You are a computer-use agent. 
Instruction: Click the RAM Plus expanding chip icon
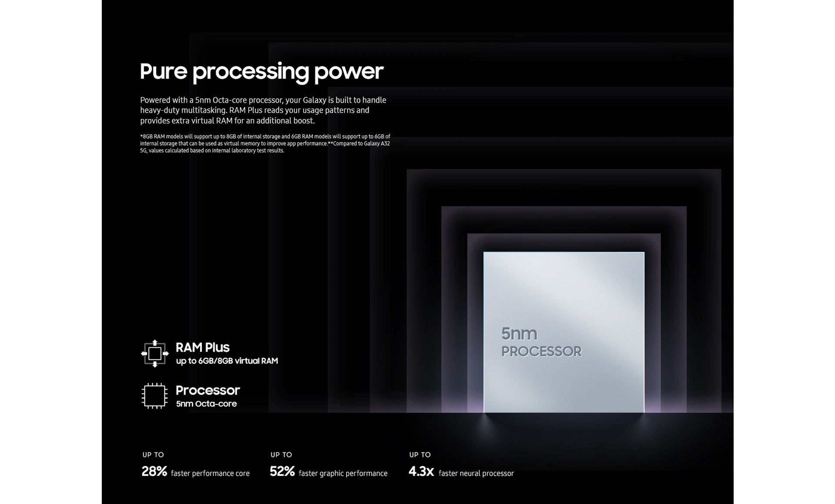pyautogui.click(x=155, y=354)
